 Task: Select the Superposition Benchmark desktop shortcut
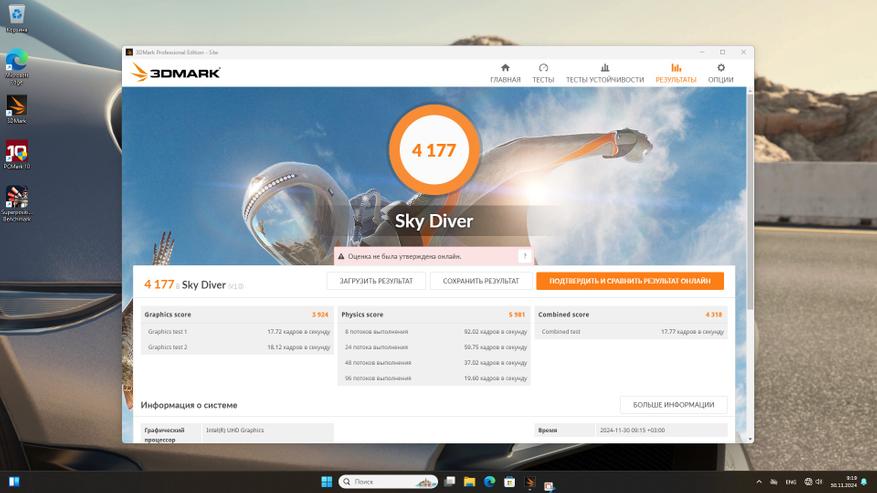[x=17, y=204]
